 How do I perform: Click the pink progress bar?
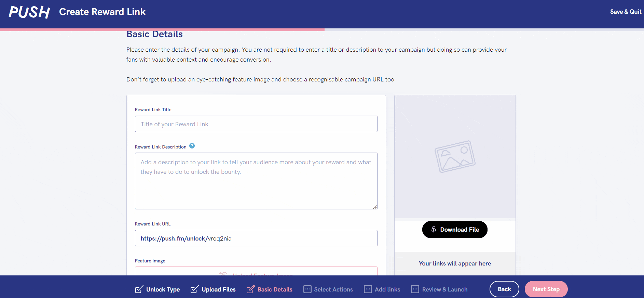click(162, 30)
